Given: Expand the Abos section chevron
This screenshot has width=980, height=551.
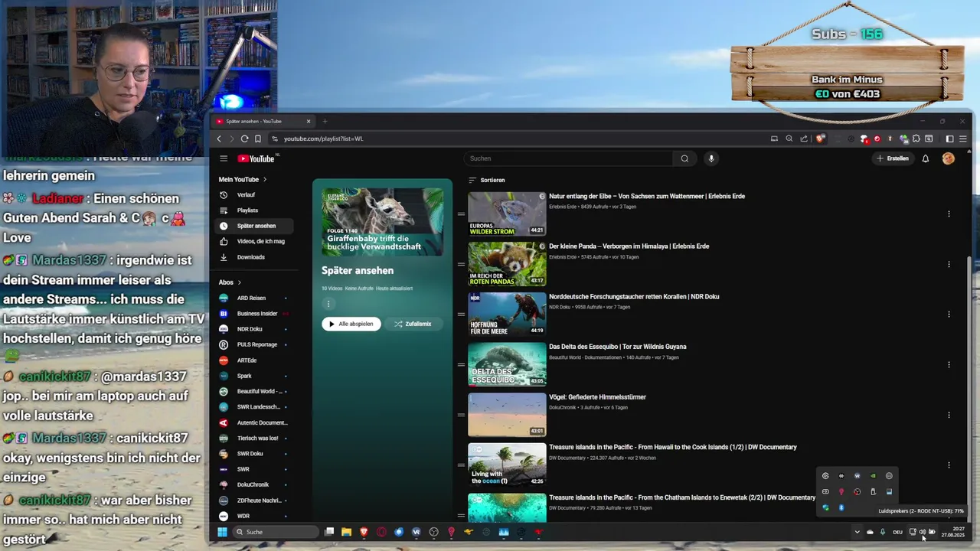Looking at the screenshot, I should (239, 282).
